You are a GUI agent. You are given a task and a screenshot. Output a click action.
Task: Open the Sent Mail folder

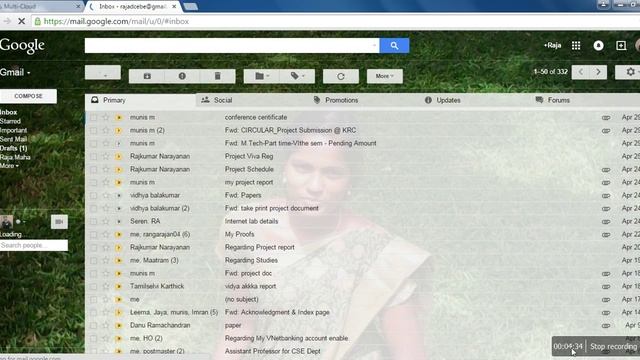13,139
